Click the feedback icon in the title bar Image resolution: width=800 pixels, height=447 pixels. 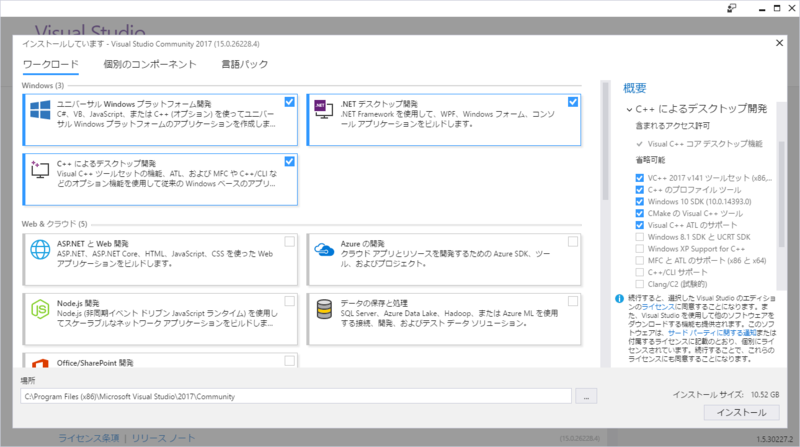click(732, 8)
